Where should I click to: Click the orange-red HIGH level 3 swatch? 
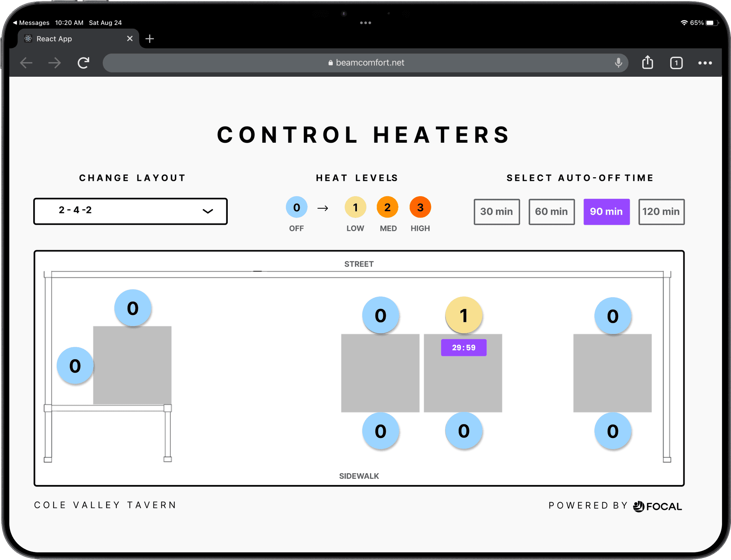[420, 207]
